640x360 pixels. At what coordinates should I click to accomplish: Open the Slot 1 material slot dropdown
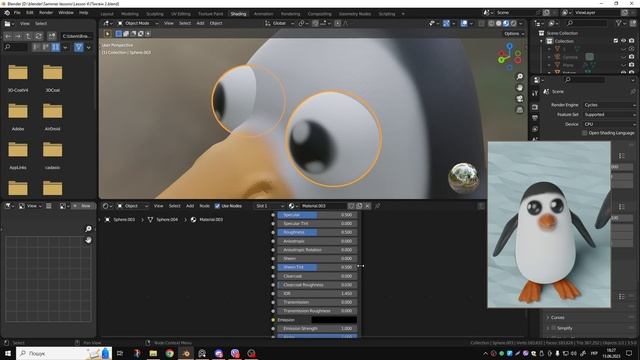[x=269, y=206]
